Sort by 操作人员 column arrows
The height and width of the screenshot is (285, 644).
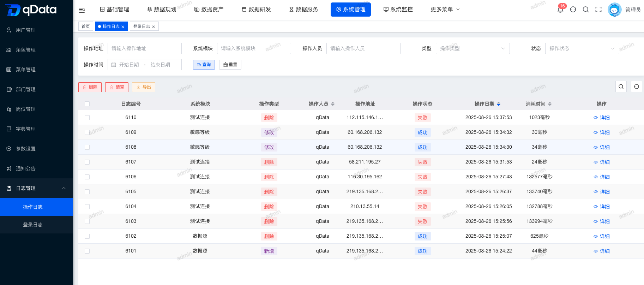tap(333, 104)
